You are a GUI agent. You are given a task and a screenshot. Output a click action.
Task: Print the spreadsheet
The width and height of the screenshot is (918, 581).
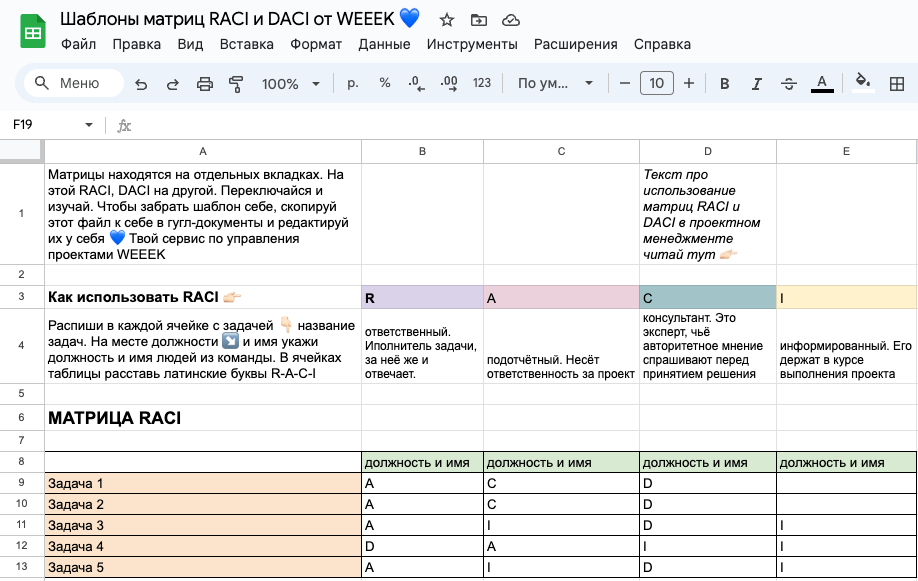(204, 84)
